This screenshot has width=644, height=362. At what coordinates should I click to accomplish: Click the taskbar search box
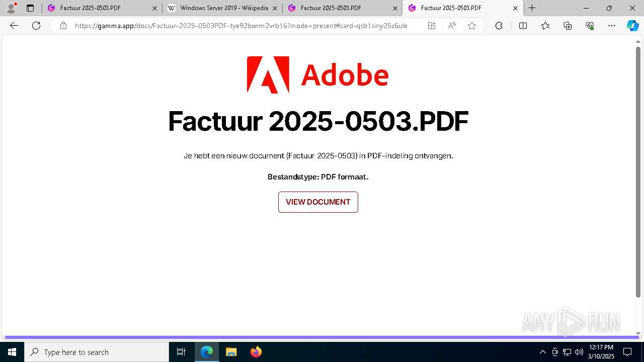click(97, 352)
